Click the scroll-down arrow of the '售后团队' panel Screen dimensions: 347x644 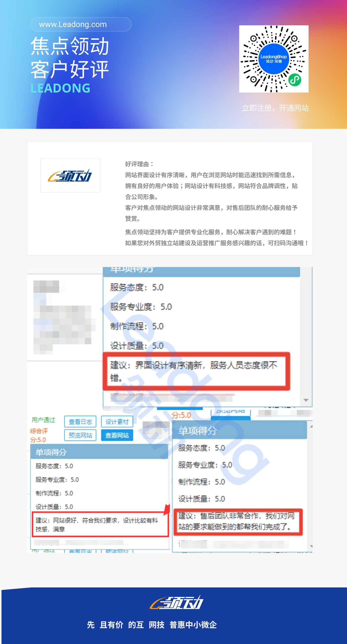[311, 546]
